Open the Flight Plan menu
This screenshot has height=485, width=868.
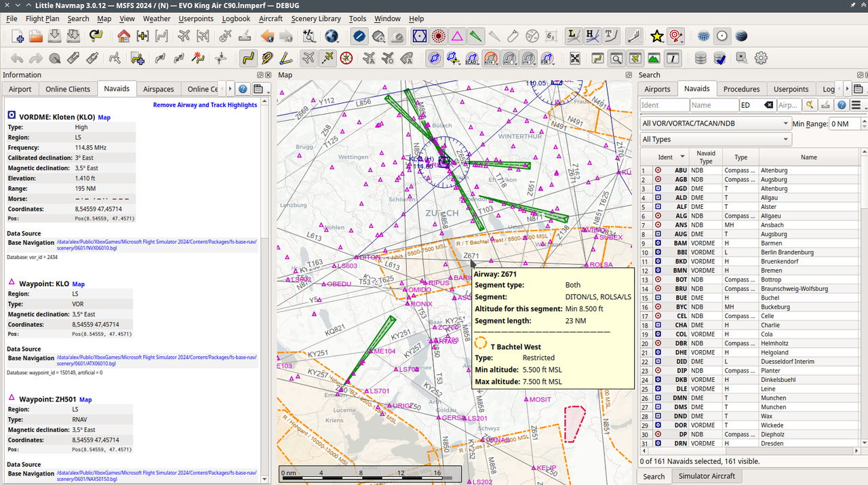tap(42, 18)
